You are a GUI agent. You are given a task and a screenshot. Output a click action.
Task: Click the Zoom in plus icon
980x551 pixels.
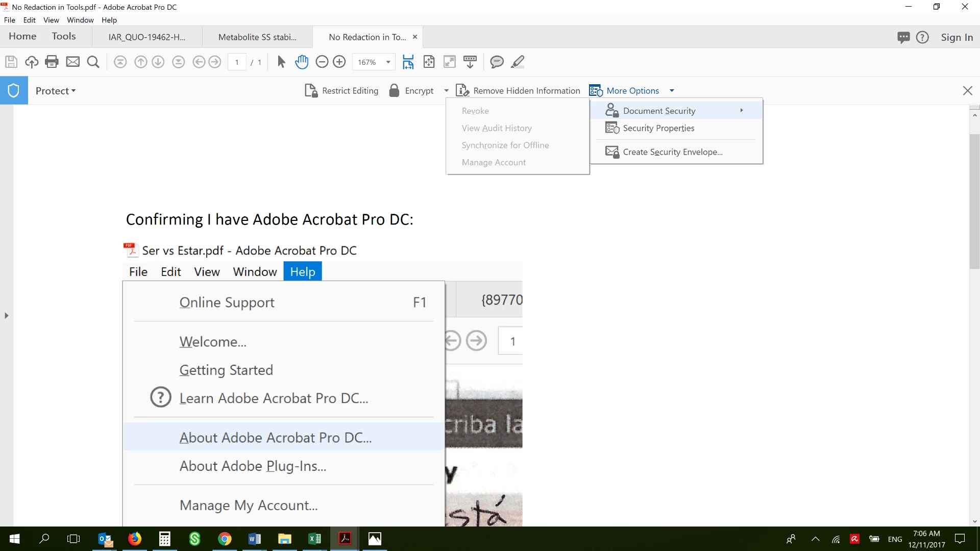pyautogui.click(x=339, y=62)
